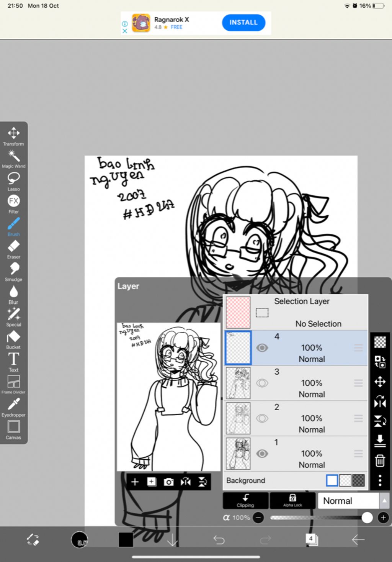Open the layers button showing 4
The width and height of the screenshot is (392, 562).
tap(312, 539)
